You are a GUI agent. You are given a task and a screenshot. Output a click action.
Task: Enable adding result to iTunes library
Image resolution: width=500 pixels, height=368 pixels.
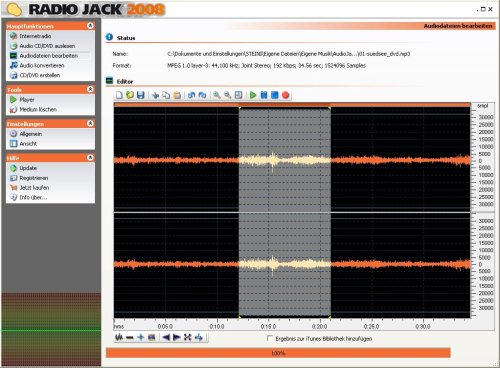point(270,338)
